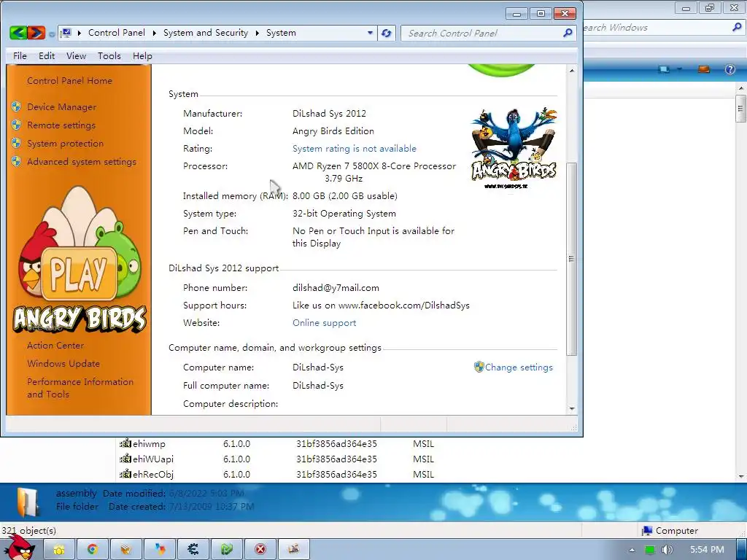Open the blue-orange shapes taskbar icon
The width and height of the screenshot is (747, 560).
[160, 550]
